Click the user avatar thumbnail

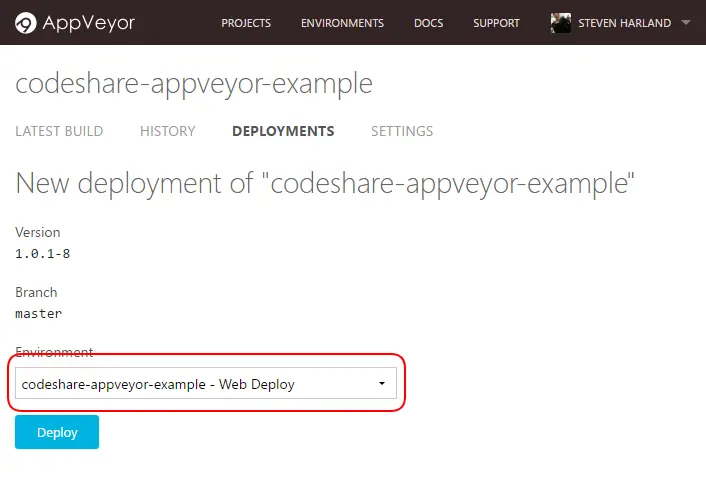click(561, 23)
